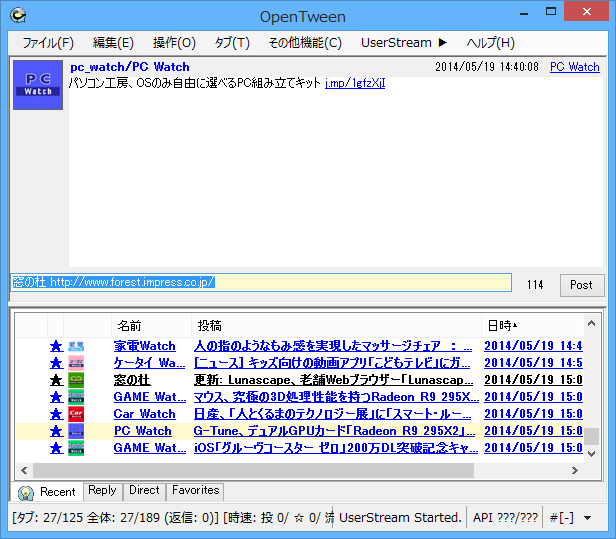The height and width of the screenshot is (539, 616).
Task: Click the red Car Watch user icon
Action: coord(76,414)
